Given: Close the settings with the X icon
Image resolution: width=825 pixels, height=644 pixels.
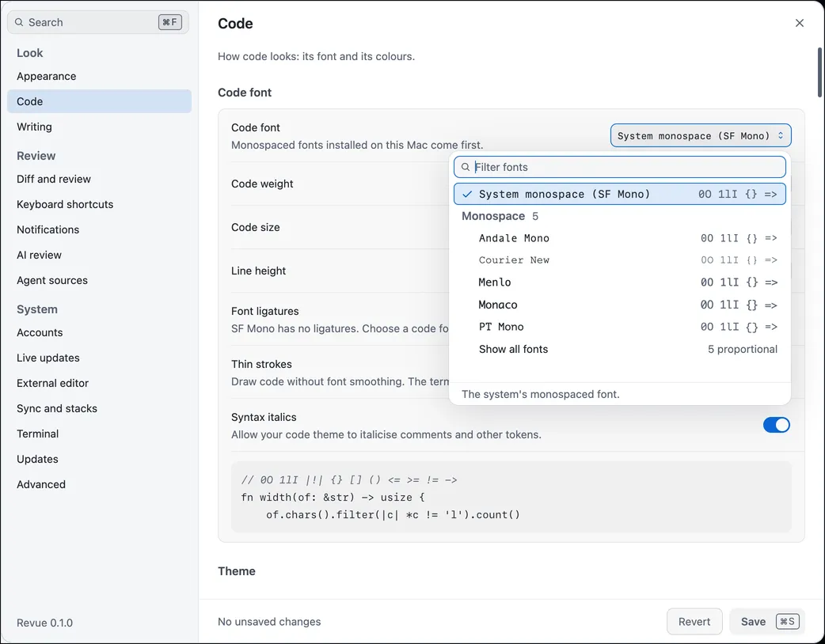Looking at the screenshot, I should click(x=799, y=23).
